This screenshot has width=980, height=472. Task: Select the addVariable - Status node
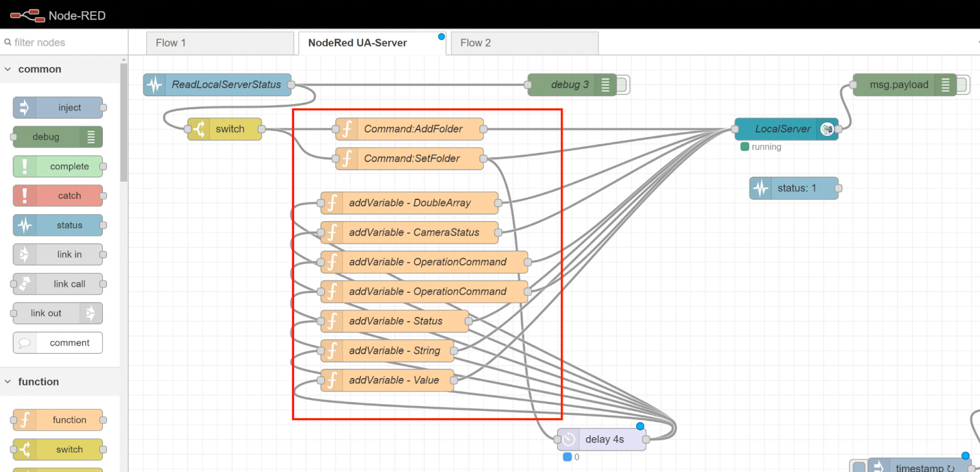point(395,321)
